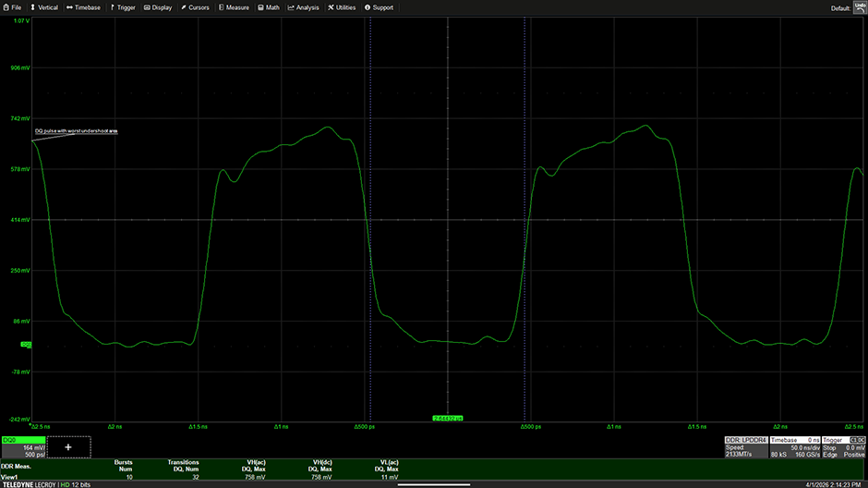Open the Support menu
The height and width of the screenshot is (488, 868).
point(379,7)
